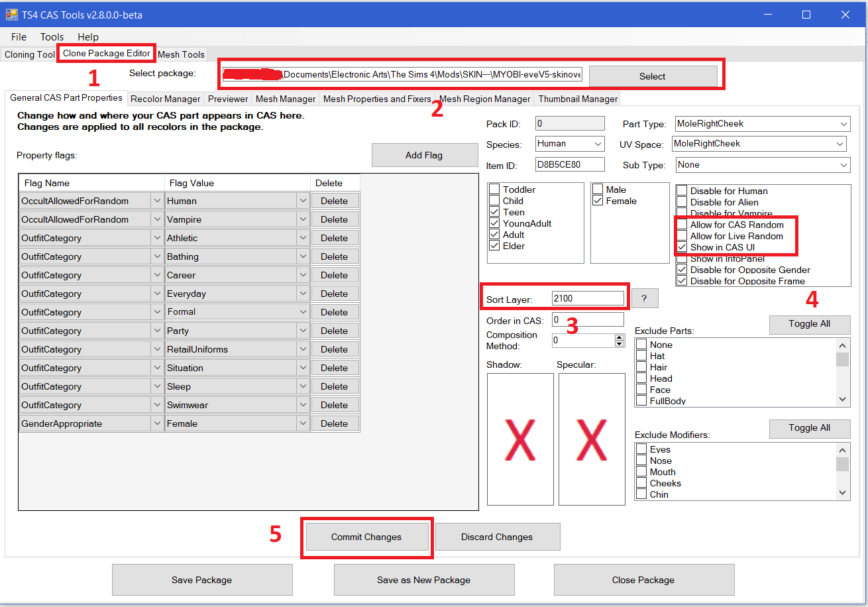
Task: Click the Item ID field
Action: pos(570,164)
